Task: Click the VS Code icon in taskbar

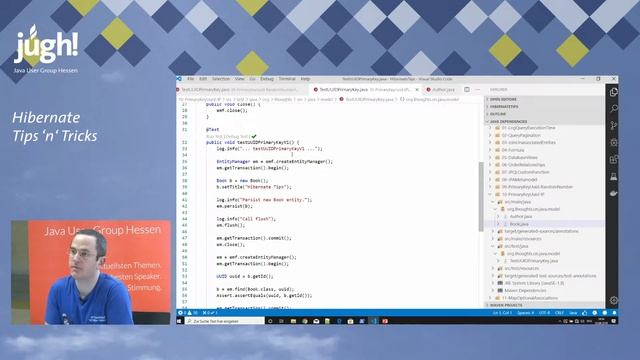Action: 374,321
